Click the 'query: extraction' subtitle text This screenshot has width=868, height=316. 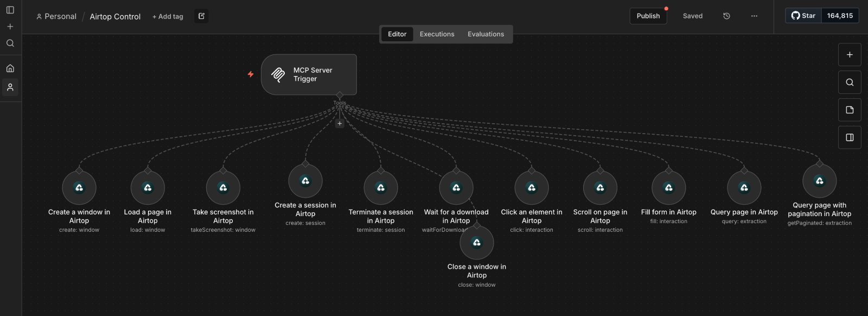point(744,222)
